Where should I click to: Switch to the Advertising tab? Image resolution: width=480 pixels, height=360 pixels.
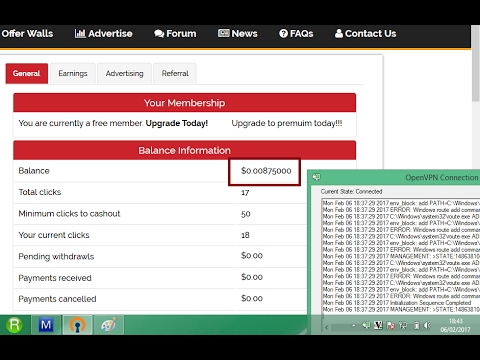[x=124, y=73]
